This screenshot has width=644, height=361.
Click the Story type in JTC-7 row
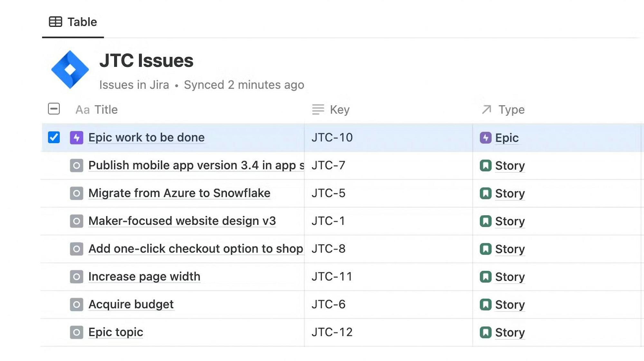click(510, 166)
